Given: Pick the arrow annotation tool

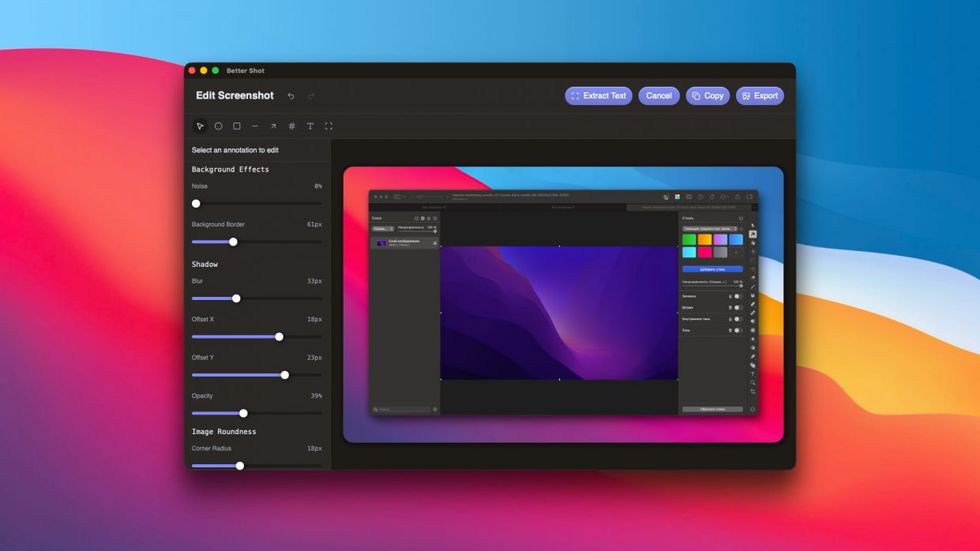Looking at the screenshot, I should click(273, 126).
